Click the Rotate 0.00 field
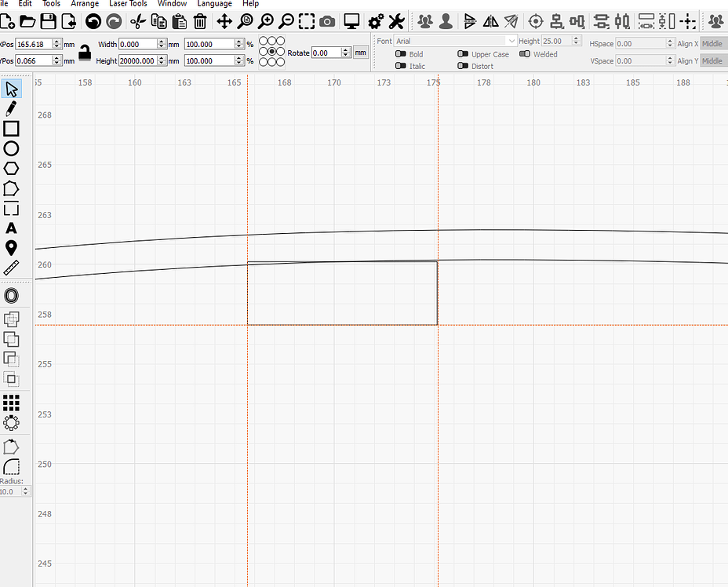728x587 pixels. click(326, 53)
